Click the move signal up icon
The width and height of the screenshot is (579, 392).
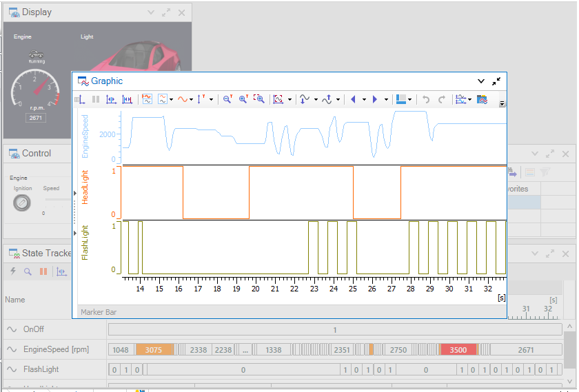327,99
